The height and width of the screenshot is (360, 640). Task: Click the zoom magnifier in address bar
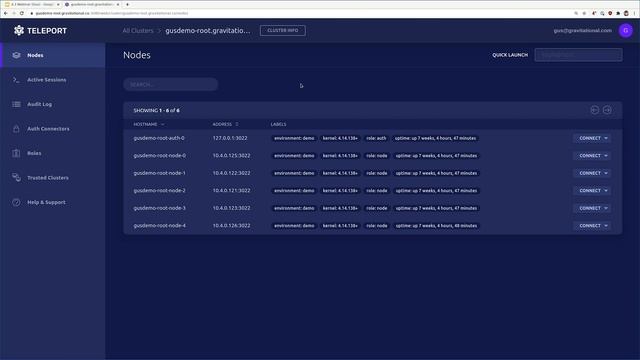click(x=576, y=13)
